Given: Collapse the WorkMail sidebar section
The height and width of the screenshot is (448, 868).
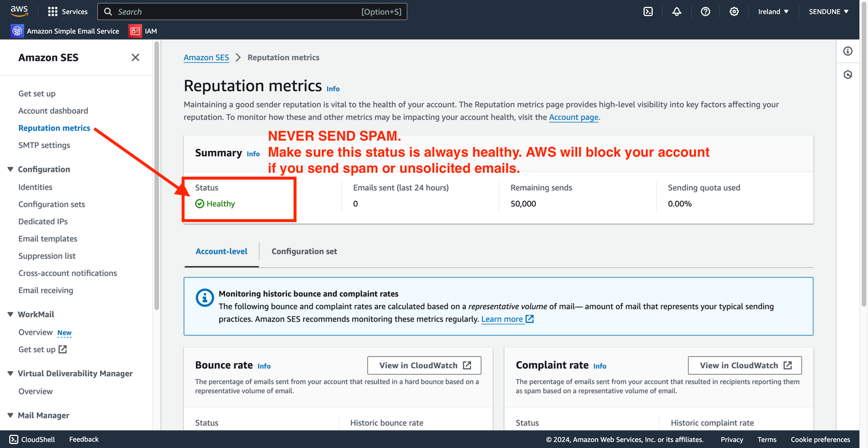Looking at the screenshot, I should [x=10, y=314].
